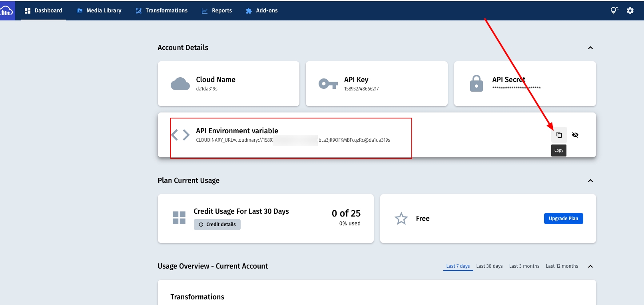This screenshot has width=644, height=305.
Task: Toggle visibility of the API environment variable
Action: click(x=575, y=135)
